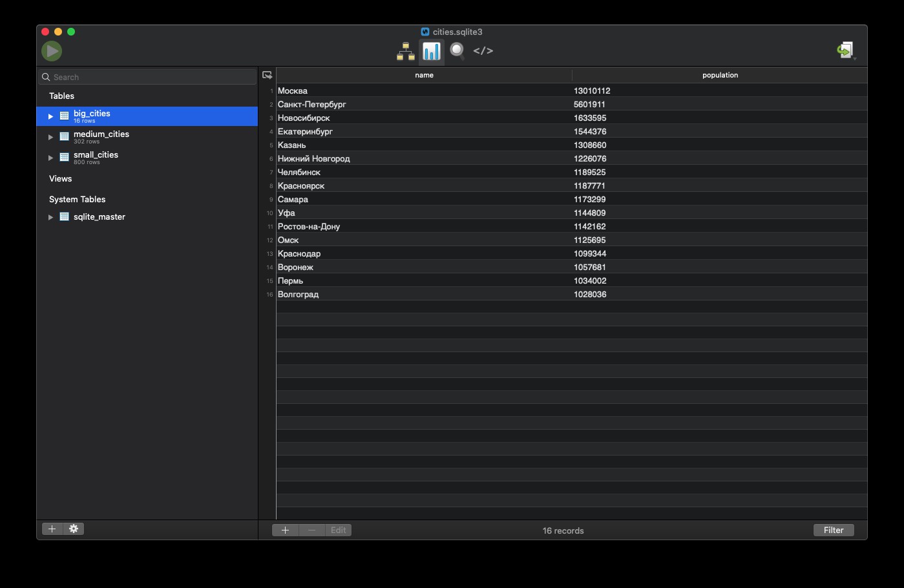This screenshot has height=588, width=904.
Task: Open the structure diagram view icon
Action: pyautogui.click(x=406, y=51)
